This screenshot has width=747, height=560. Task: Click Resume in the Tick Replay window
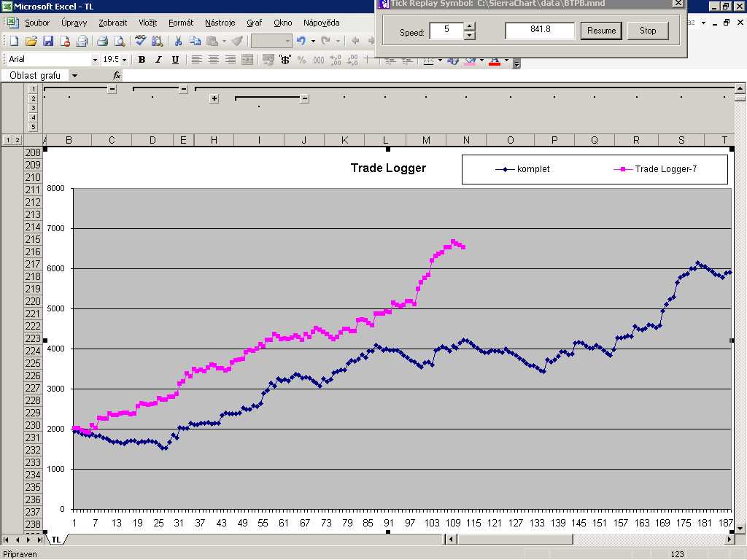click(x=601, y=31)
